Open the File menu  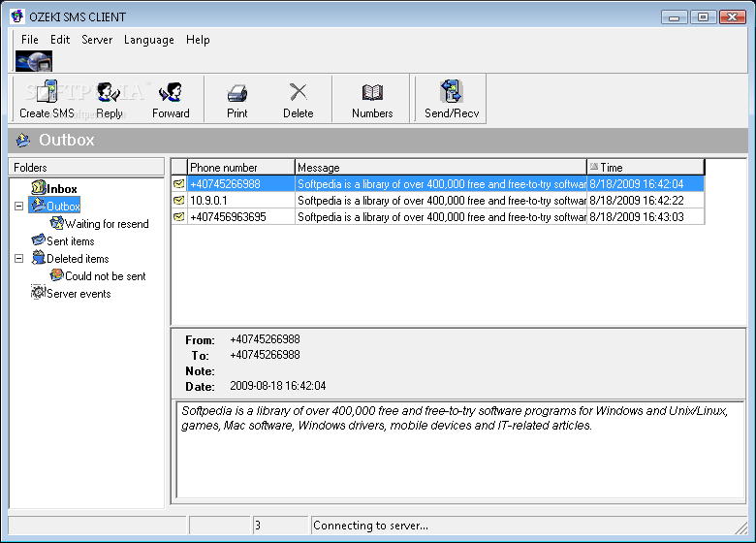point(29,40)
